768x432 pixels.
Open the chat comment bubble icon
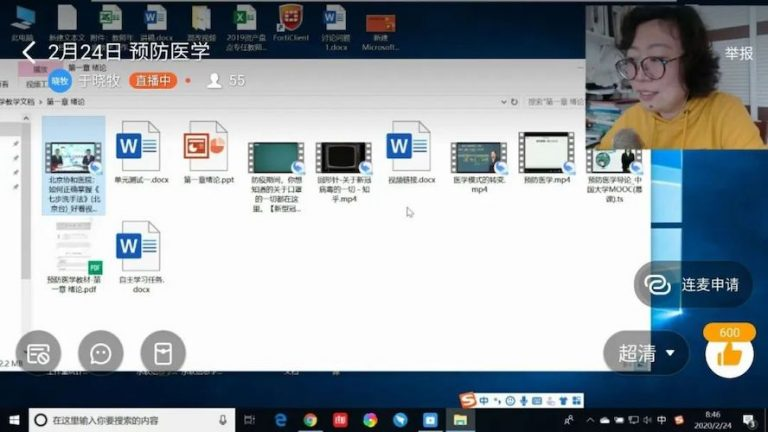pyautogui.click(x=100, y=353)
